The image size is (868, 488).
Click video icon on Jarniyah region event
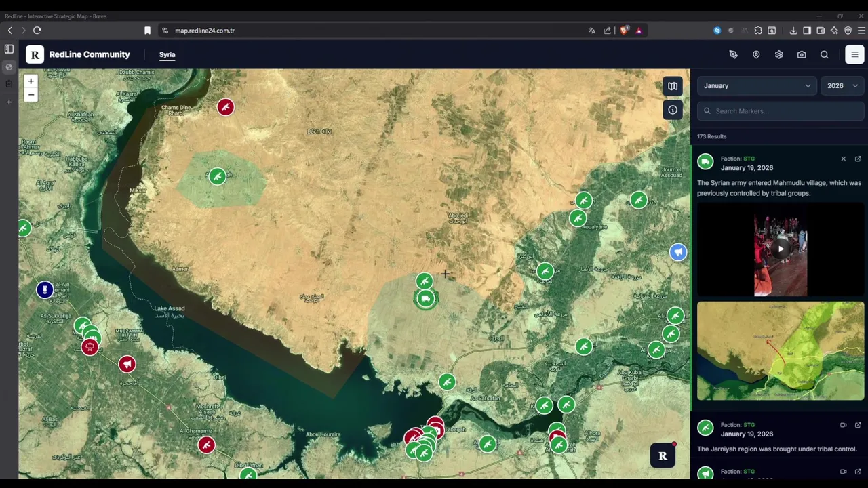tap(843, 425)
